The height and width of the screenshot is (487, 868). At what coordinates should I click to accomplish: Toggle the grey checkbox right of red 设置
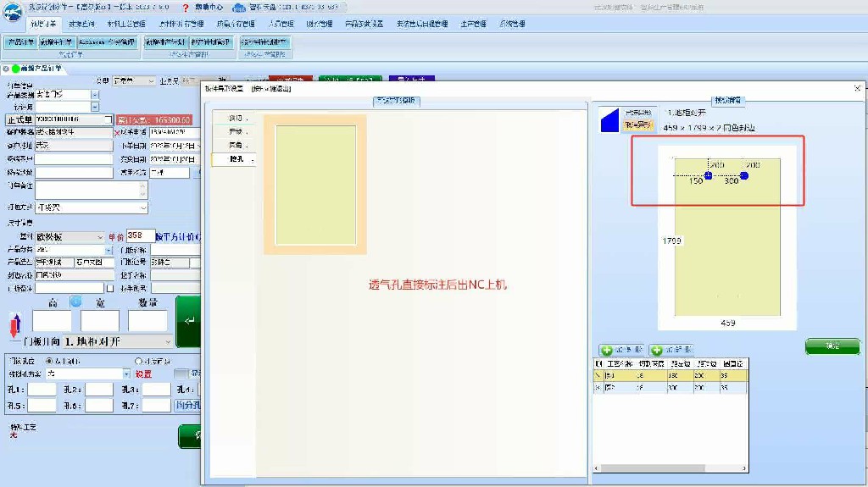point(181,374)
